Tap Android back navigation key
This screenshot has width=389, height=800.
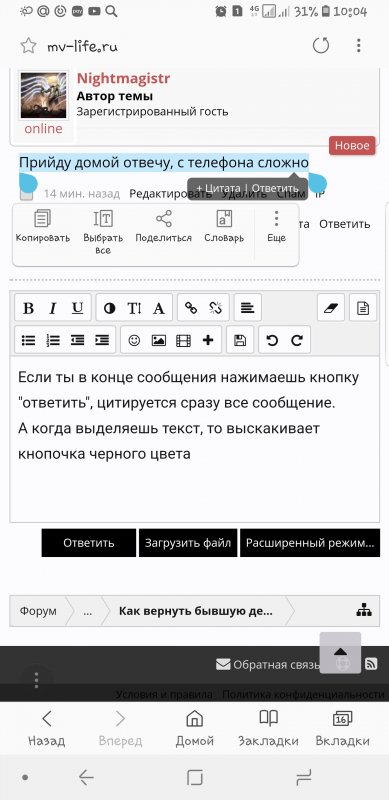point(86,777)
